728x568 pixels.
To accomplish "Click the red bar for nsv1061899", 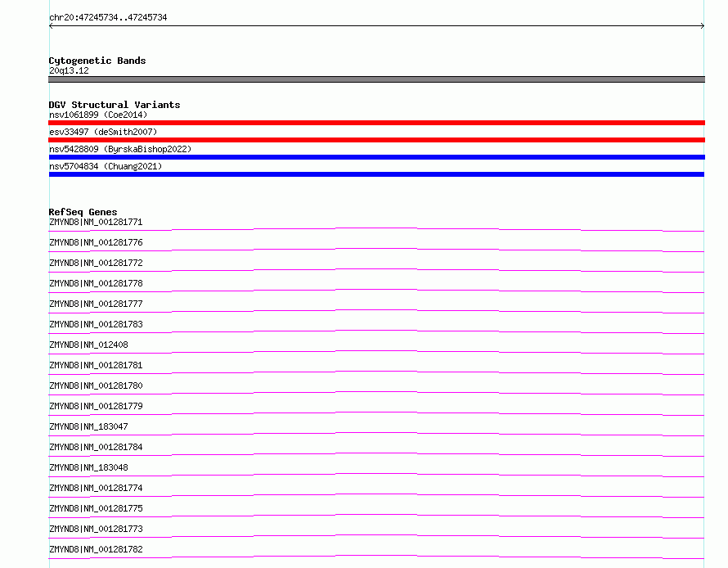I will [x=376, y=123].
